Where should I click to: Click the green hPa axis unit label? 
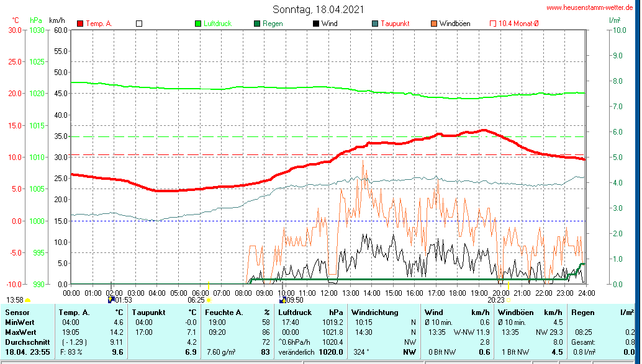36,20
